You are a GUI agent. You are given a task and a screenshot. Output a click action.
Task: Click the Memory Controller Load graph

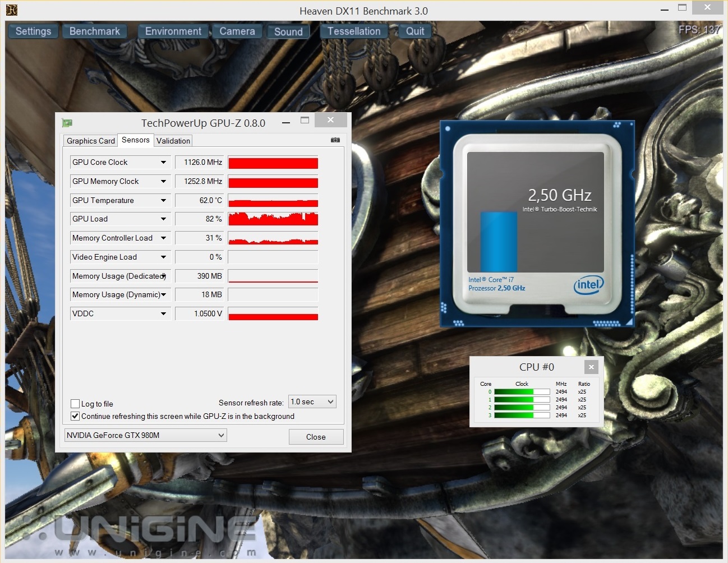(273, 238)
